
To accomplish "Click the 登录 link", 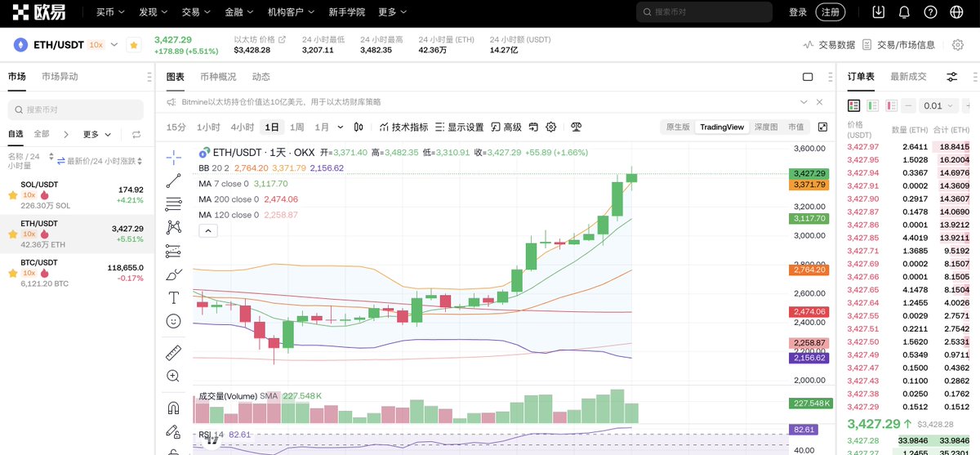I will pos(798,12).
